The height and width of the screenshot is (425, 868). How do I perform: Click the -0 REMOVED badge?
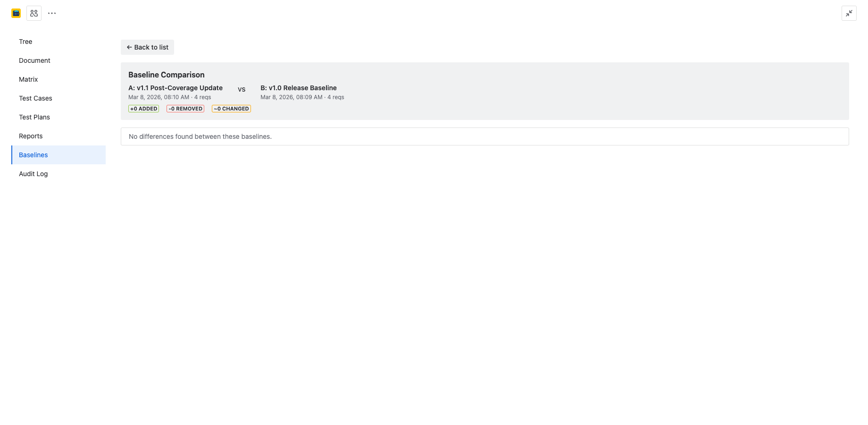click(185, 109)
